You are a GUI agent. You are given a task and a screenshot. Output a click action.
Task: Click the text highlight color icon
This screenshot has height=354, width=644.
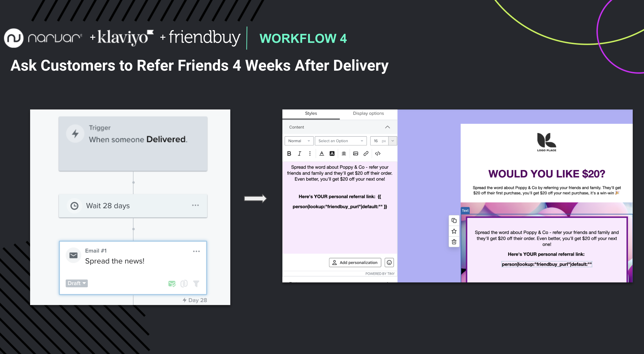pos(332,153)
